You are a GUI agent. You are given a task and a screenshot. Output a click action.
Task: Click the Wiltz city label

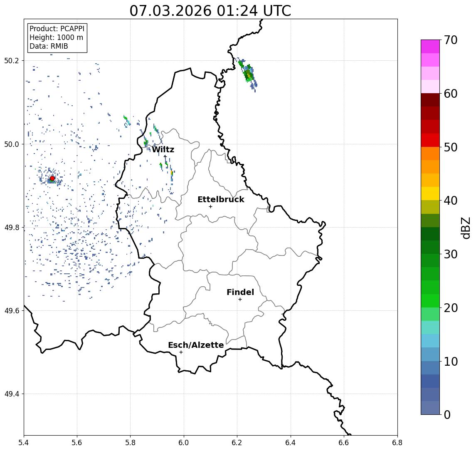click(163, 149)
